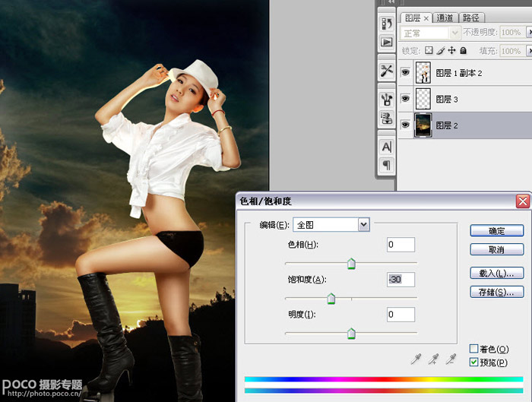Select the subtract-from-sample eyedropper

pos(451,359)
